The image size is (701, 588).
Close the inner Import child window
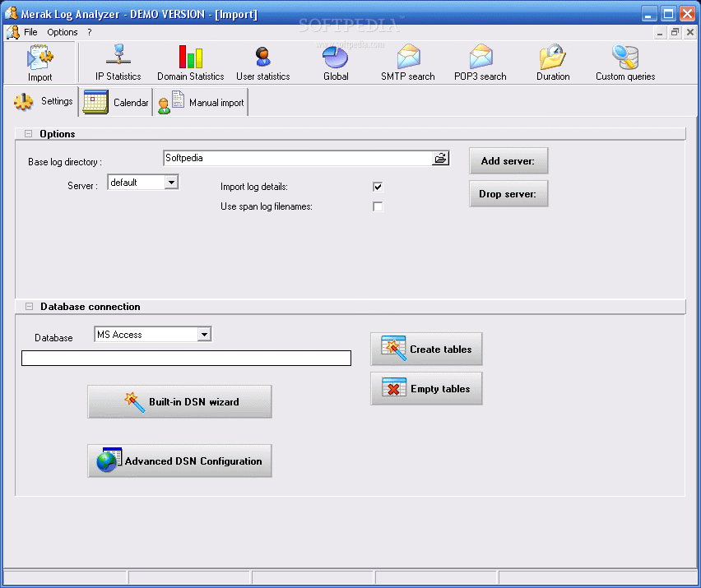pyautogui.click(x=689, y=32)
